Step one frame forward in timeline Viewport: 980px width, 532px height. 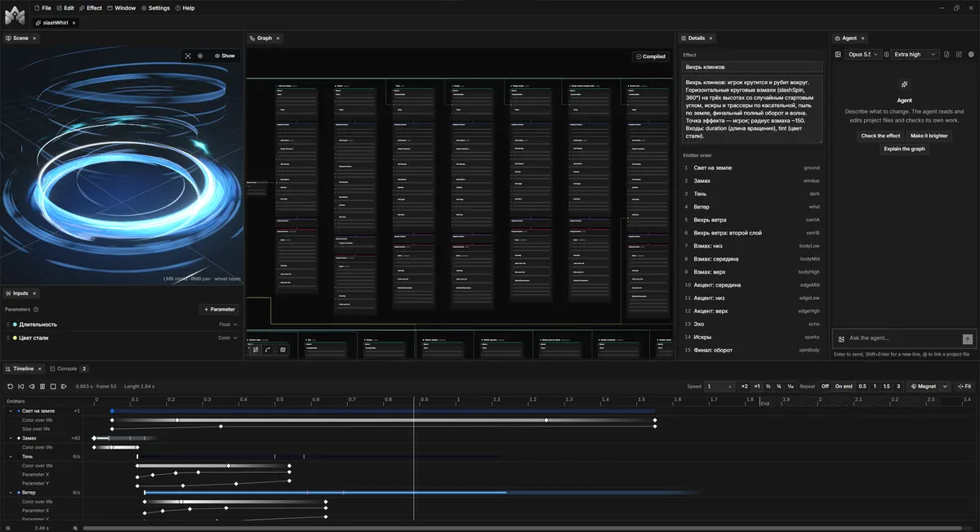pyautogui.click(x=63, y=386)
